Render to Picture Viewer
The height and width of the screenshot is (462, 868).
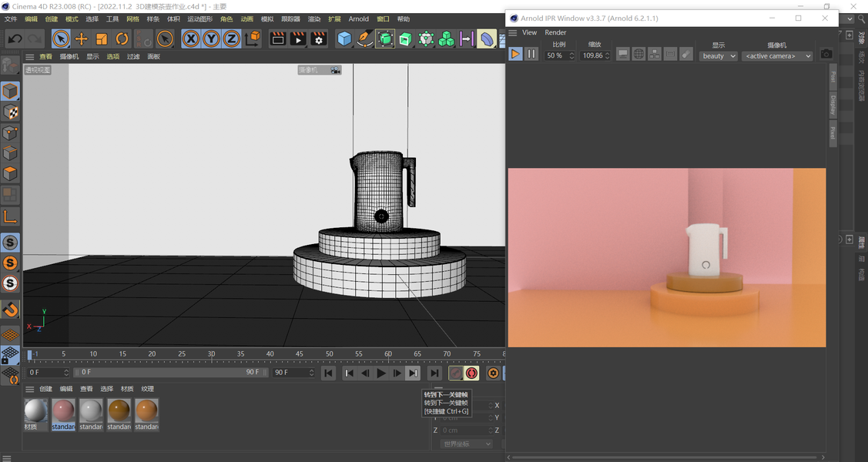click(x=298, y=38)
